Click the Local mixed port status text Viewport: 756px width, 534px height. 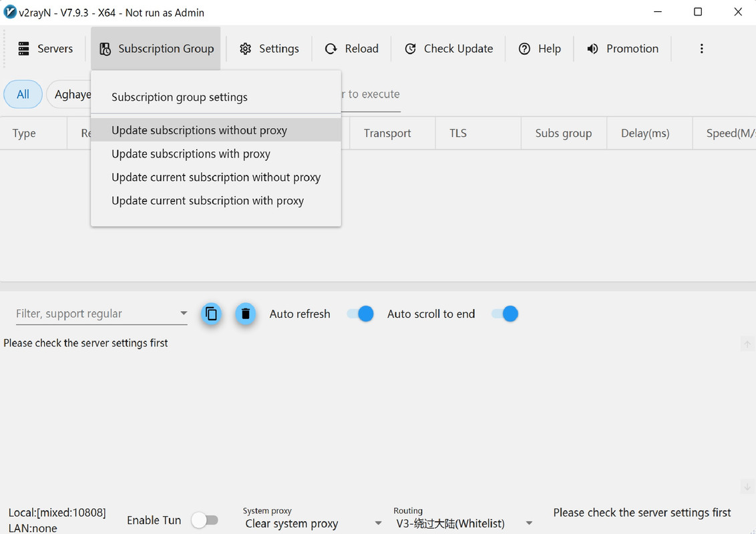tap(57, 513)
